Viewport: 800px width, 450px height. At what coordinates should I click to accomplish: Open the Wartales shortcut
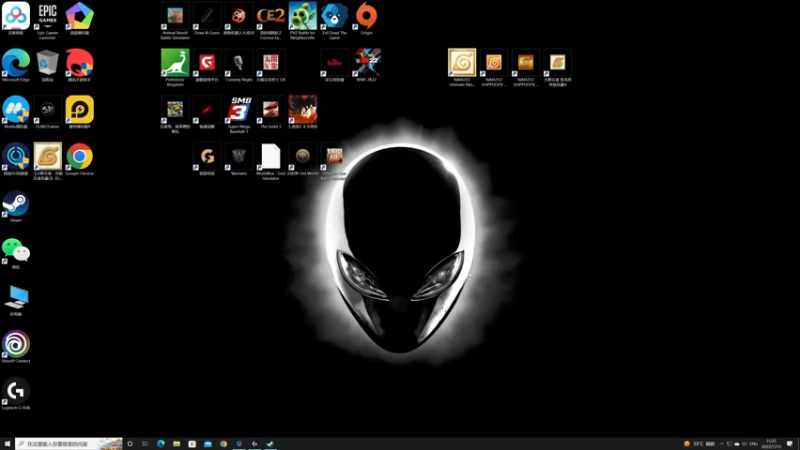[x=239, y=159]
